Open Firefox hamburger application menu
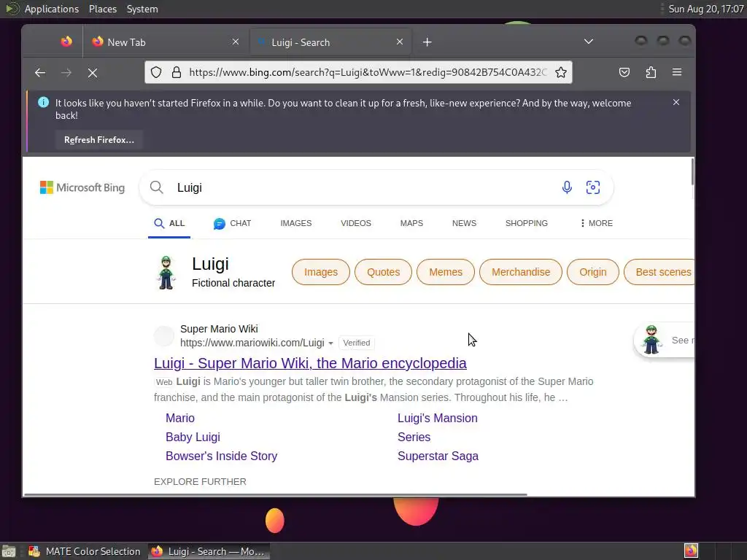747x560 pixels. pyautogui.click(x=676, y=72)
